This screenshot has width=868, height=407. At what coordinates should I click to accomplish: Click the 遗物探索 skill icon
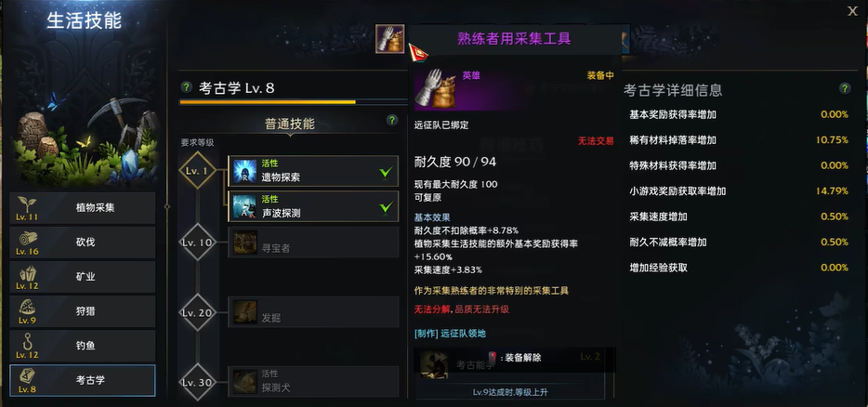click(x=244, y=171)
